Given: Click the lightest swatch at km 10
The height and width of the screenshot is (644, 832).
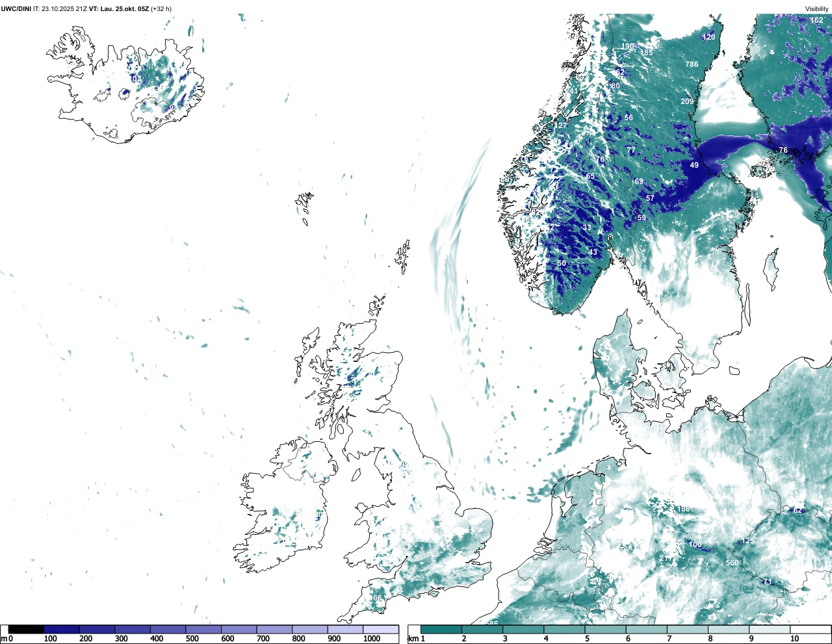Looking at the screenshot, I should tap(811, 629).
